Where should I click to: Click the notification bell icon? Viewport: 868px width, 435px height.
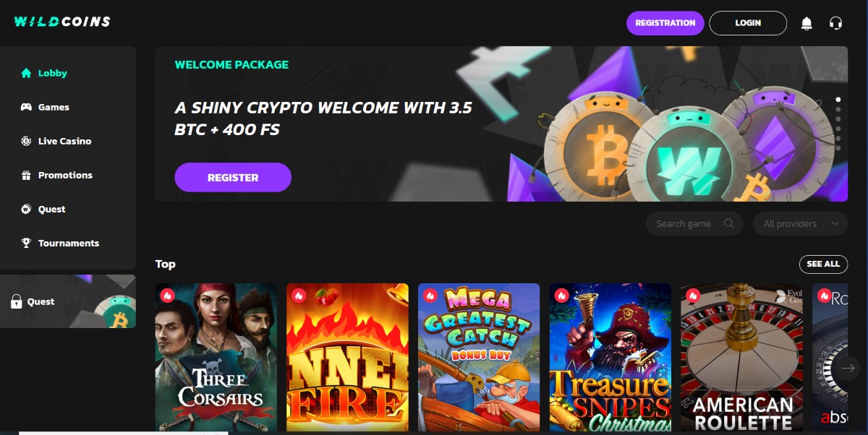807,23
